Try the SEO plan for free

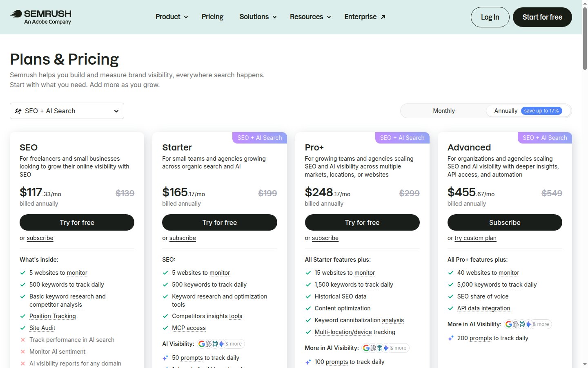[x=77, y=222]
